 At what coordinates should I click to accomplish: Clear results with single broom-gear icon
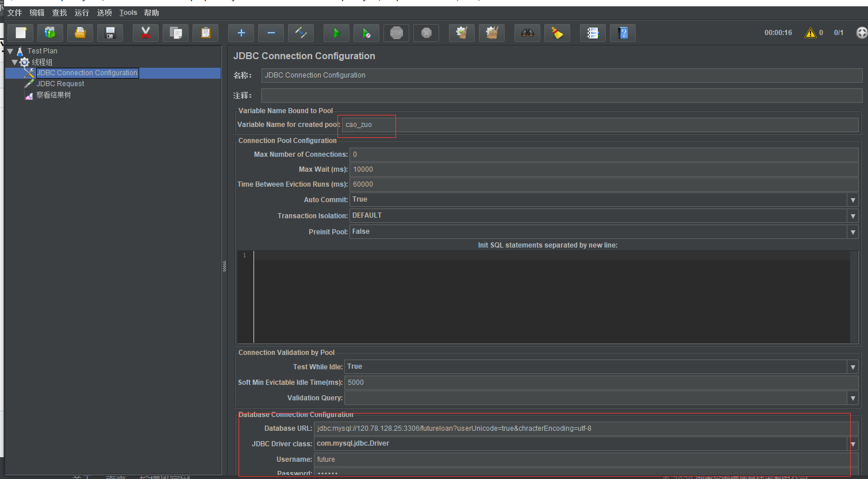coord(462,33)
